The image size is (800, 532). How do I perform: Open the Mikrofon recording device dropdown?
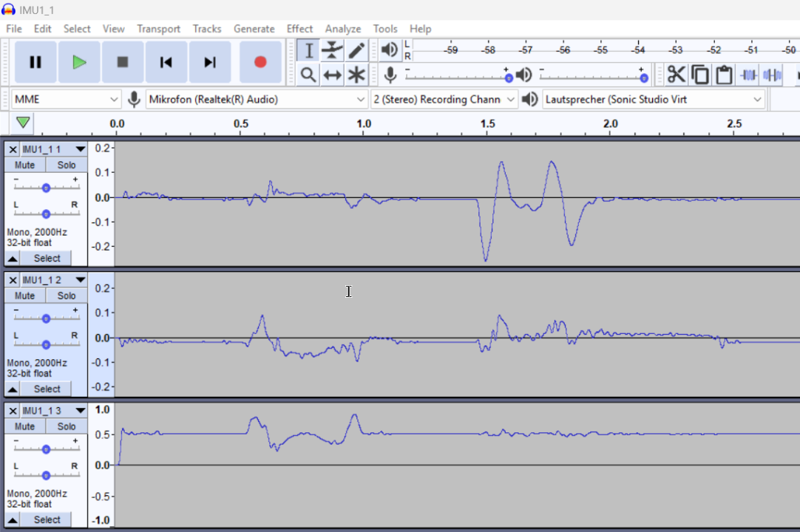(x=257, y=99)
